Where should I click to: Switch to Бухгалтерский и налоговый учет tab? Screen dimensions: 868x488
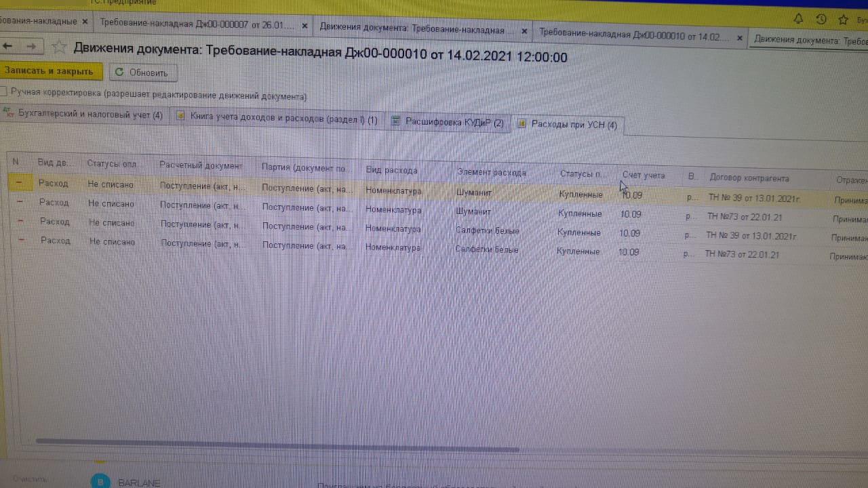pyautogui.click(x=83, y=115)
